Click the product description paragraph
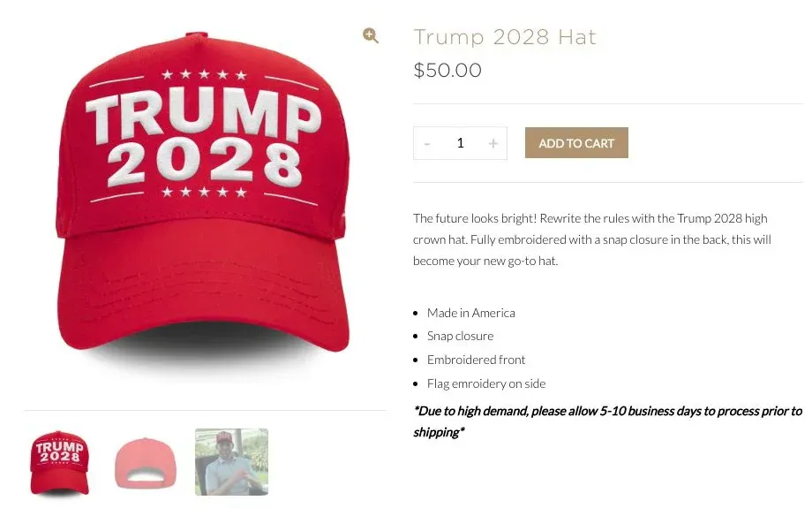The width and height of the screenshot is (812, 508). [592, 239]
